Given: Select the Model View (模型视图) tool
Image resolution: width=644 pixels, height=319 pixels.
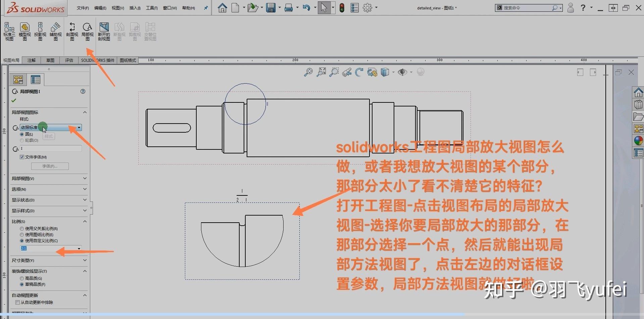Looking at the screenshot, I should 25,32.
